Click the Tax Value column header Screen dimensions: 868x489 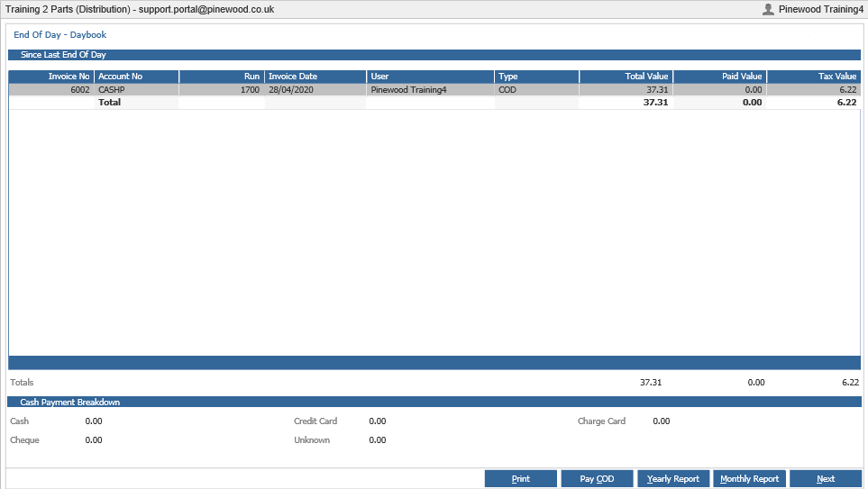(x=814, y=77)
